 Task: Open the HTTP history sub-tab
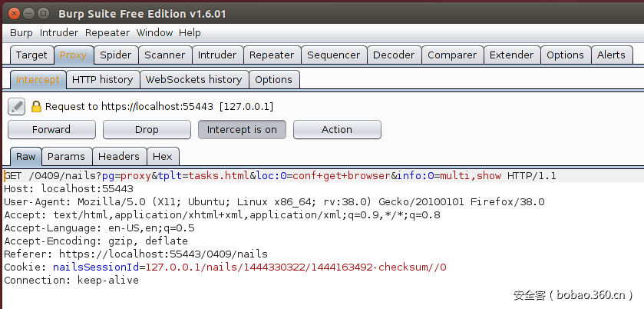pos(103,80)
